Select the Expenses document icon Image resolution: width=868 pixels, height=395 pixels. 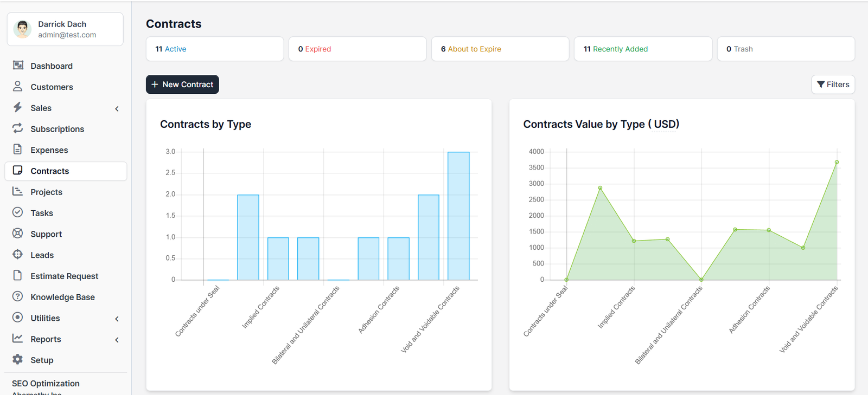[x=18, y=150]
